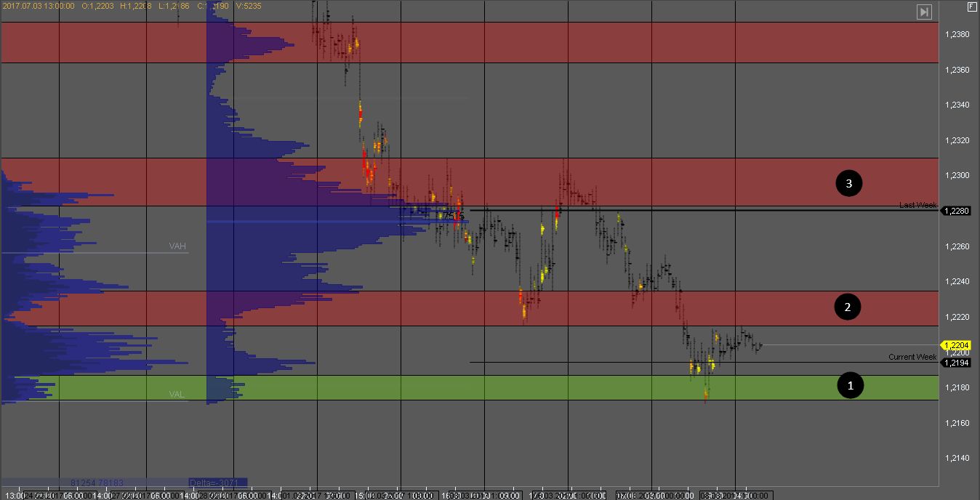The width and height of the screenshot is (980, 500).
Task: Click the VAH label on volume profile
Action: [x=177, y=246]
